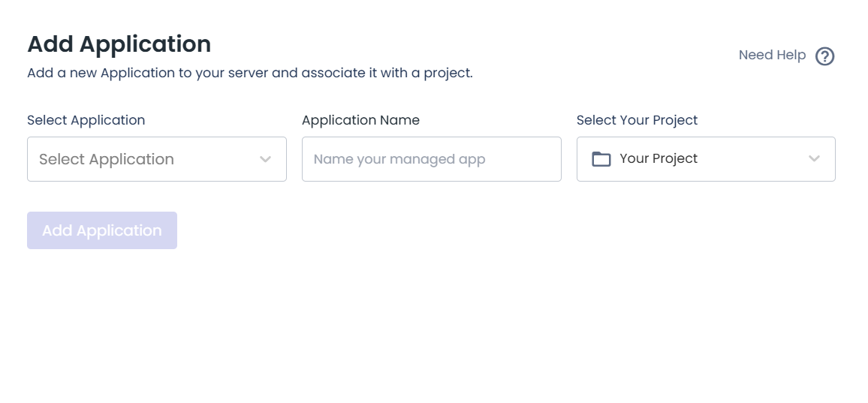Image resolution: width=868 pixels, height=403 pixels.
Task: Click the subtitle about associating a project
Action: (249, 73)
